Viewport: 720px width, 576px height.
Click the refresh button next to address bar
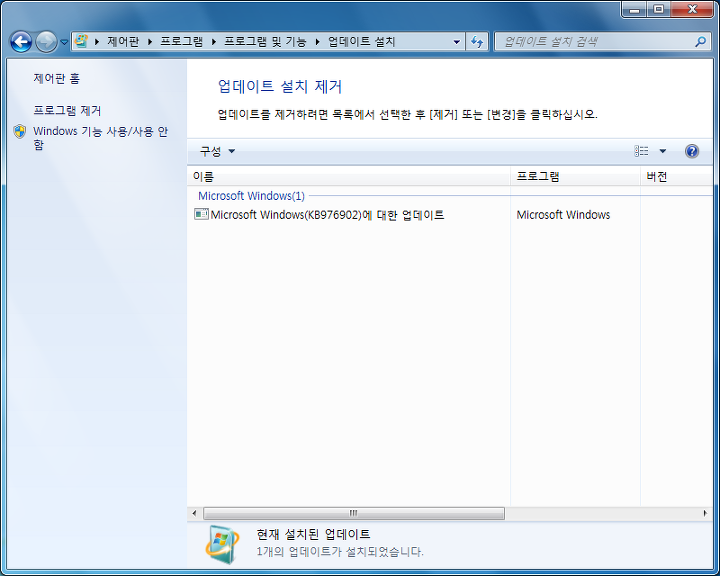(x=477, y=42)
